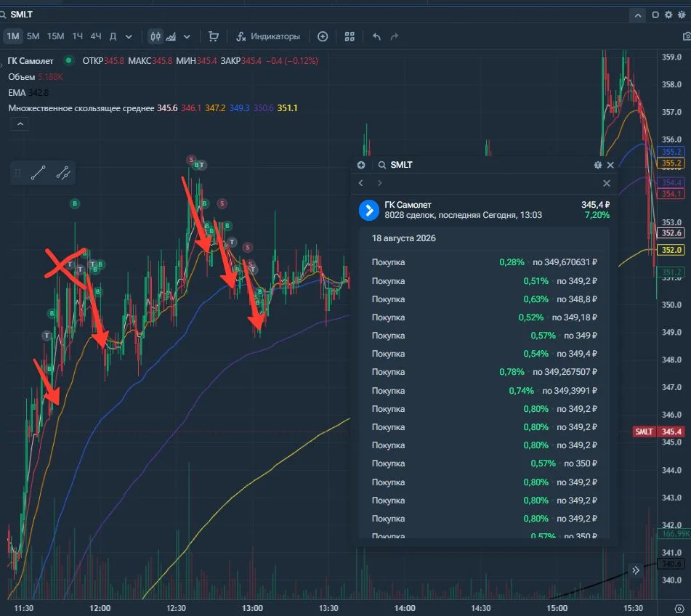Select the trend line drawing tool
Screen dimensions: 691x616
pyautogui.click(x=39, y=173)
